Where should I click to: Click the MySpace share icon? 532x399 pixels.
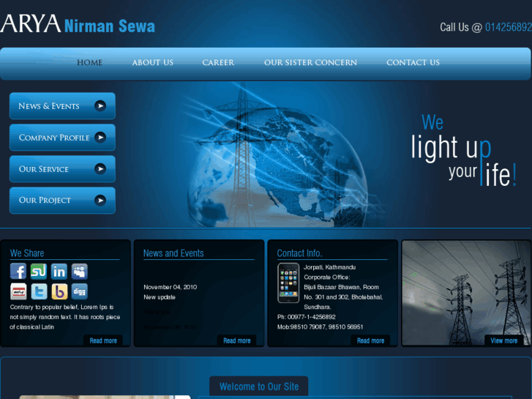point(79,272)
